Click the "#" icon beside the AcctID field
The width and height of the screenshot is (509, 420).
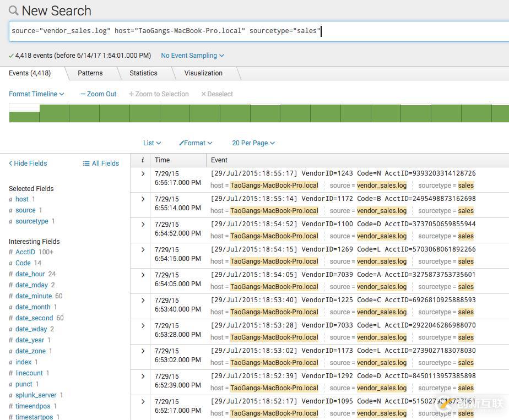pyautogui.click(x=9, y=252)
